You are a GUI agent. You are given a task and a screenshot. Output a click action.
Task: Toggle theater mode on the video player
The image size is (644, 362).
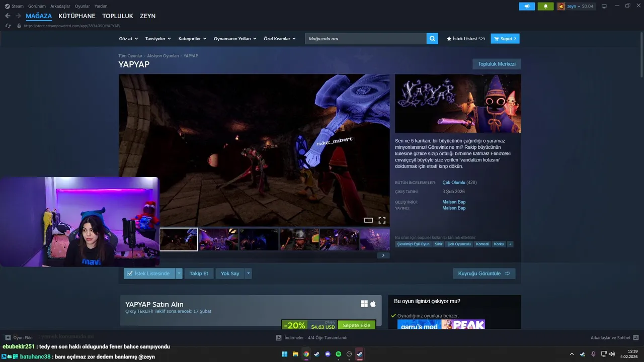click(x=368, y=220)
